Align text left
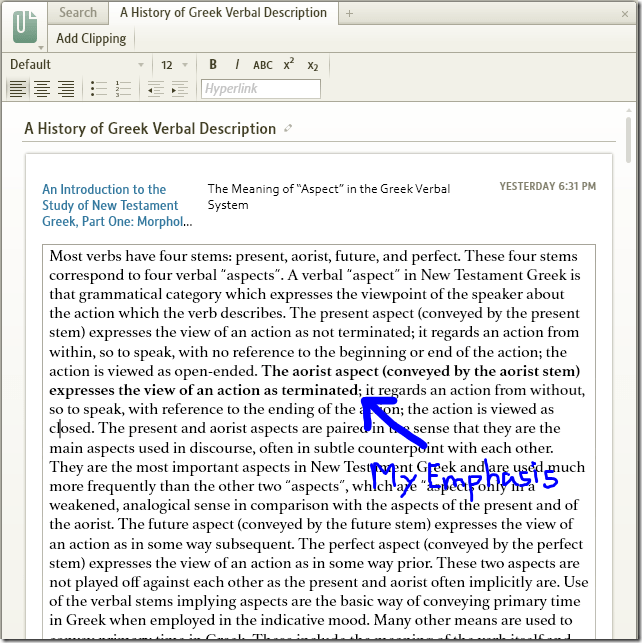642x643 pixels. tap(17, 89)
